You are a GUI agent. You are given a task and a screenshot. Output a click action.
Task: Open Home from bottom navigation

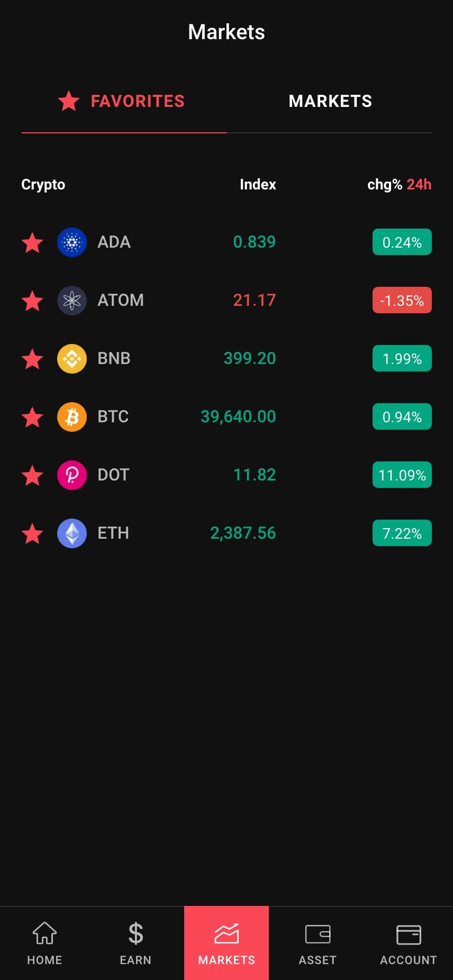[x=44, y=943]
